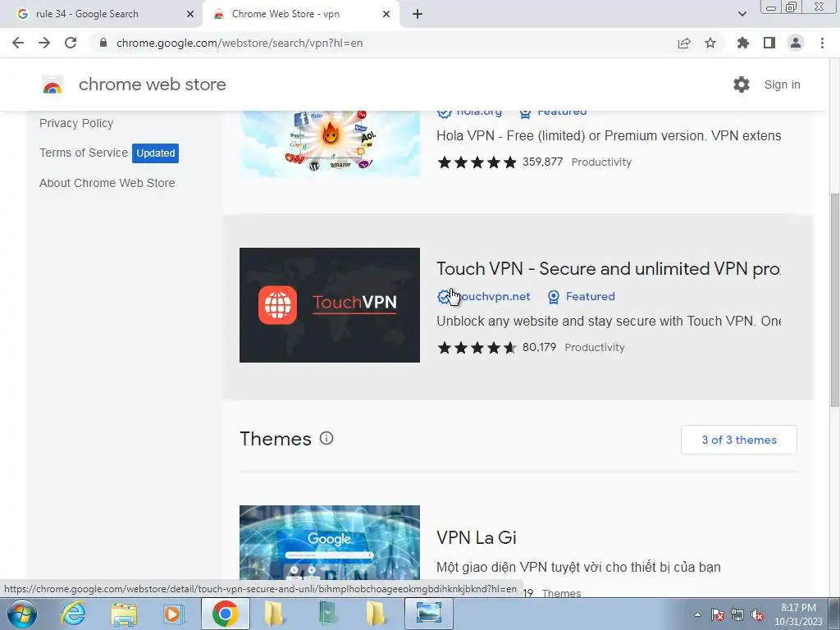Open the picture viewer taskbar icon

point(429,614)
